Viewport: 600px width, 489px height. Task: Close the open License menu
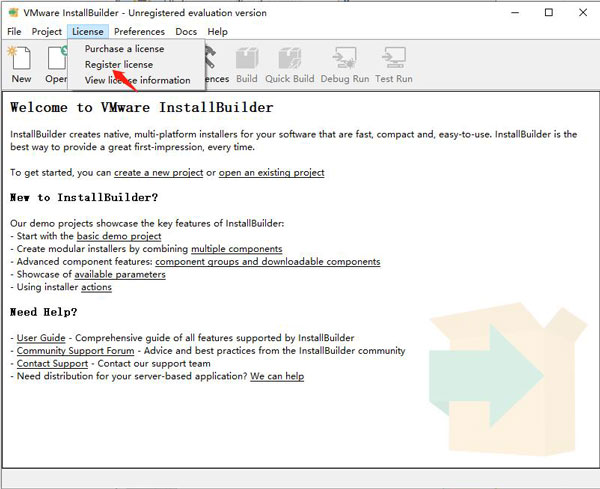(x=88, y=32)
